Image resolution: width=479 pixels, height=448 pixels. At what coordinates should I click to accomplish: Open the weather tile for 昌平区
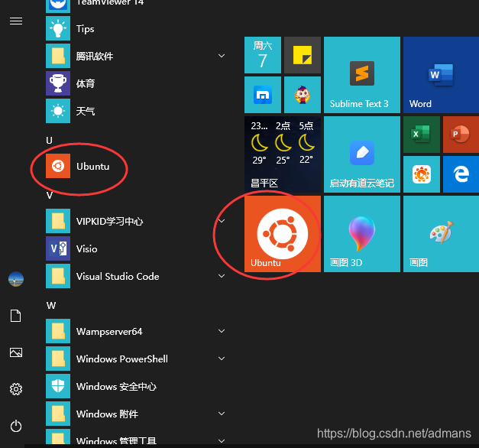[283, 154]
